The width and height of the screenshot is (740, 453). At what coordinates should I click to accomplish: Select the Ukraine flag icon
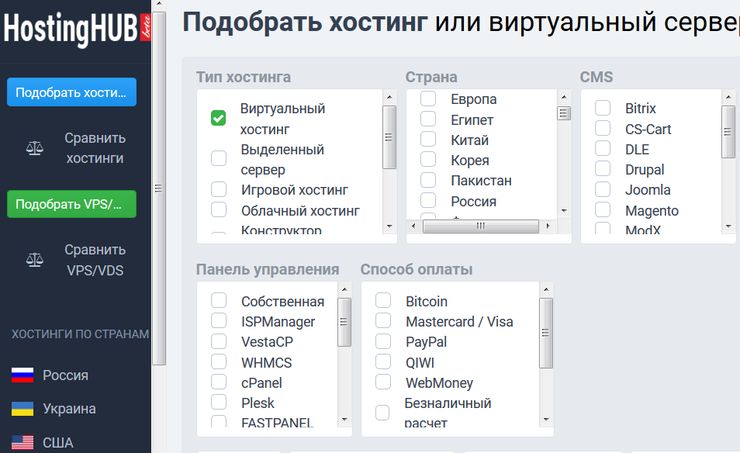(x=22, y=409)
